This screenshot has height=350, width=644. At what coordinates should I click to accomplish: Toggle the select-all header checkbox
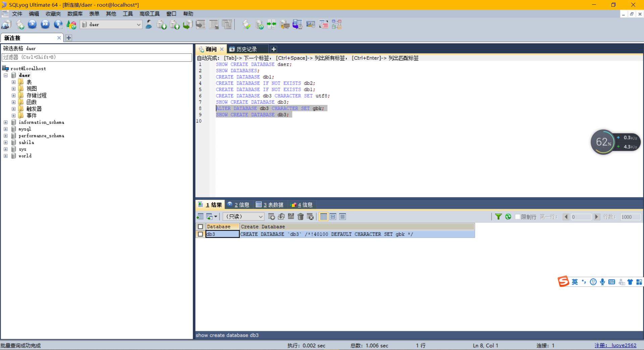201,227
